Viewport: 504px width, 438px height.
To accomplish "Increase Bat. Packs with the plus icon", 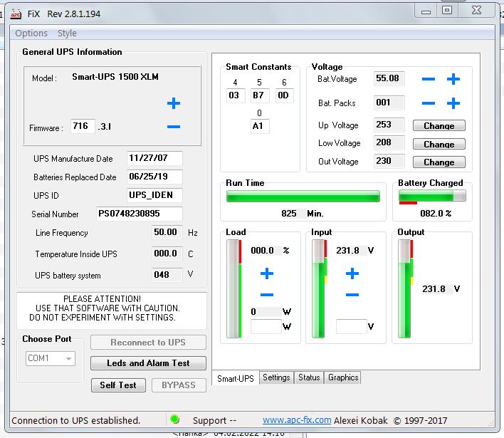I will pos(453,103).
